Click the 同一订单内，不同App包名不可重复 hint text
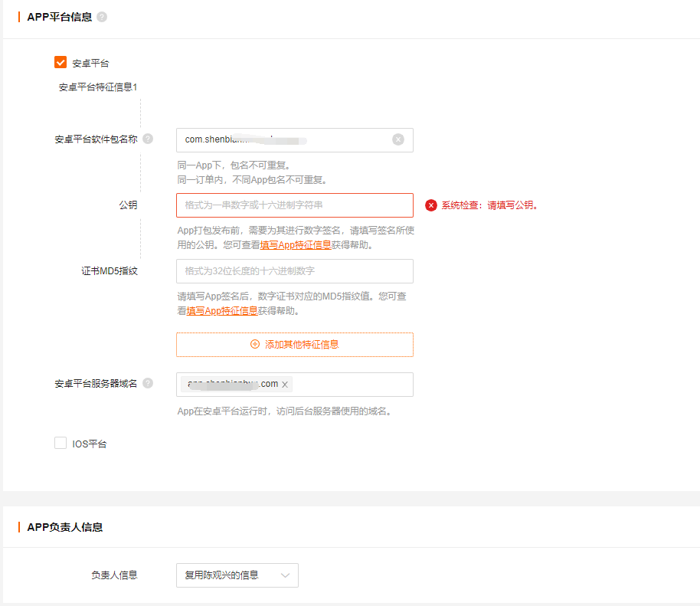Screen dimensions: 700x606 pos(254,180)
